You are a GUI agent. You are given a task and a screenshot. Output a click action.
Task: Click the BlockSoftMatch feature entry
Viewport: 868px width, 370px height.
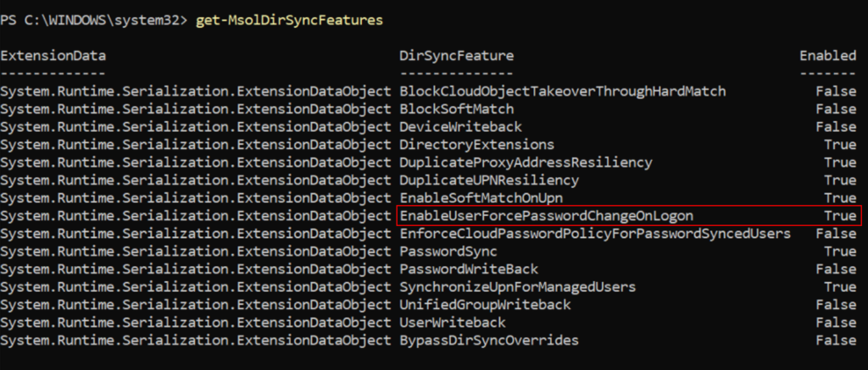point(456,108)
